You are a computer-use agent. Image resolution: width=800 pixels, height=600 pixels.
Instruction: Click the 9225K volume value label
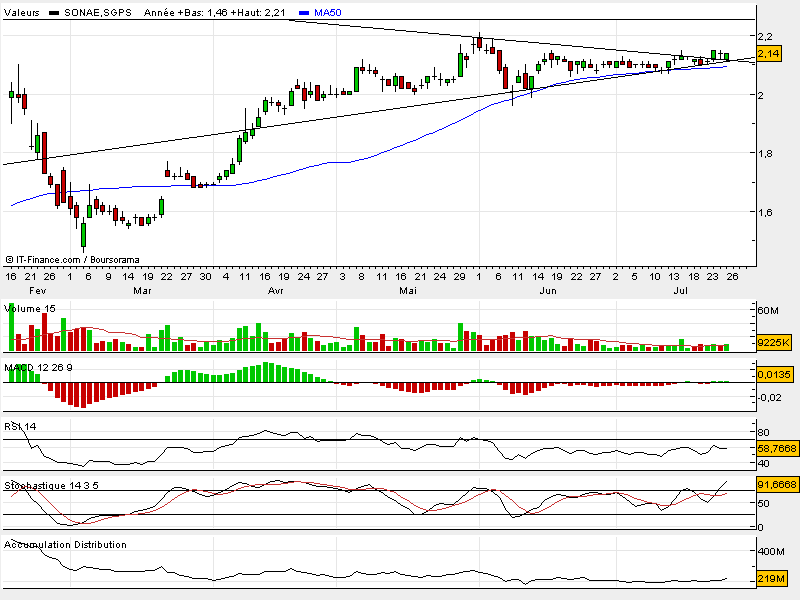click(774, 342)
